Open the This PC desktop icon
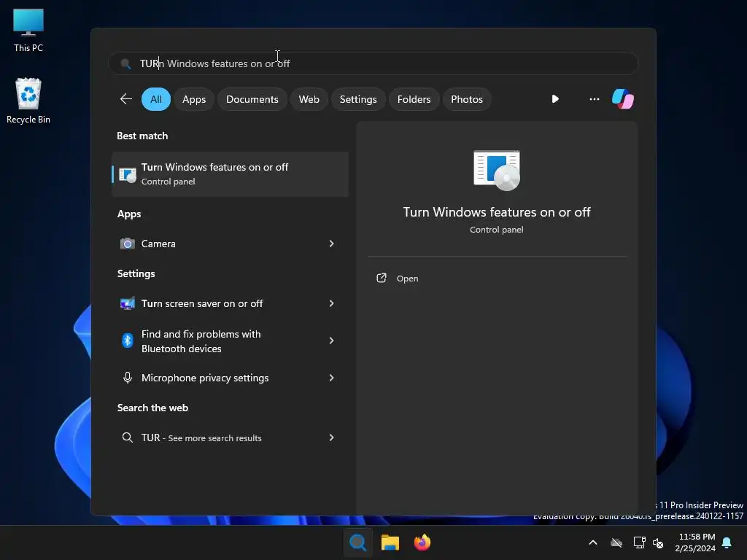 28,31
